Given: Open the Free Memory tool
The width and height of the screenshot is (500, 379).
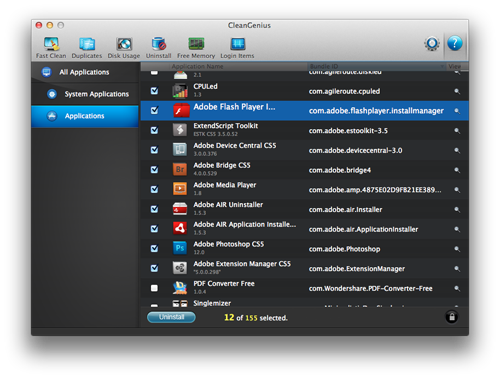Looking at the screenshot, I should tap(196, 48).
